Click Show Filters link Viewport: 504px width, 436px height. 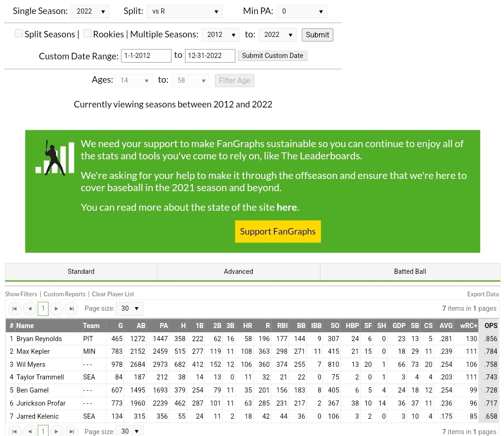click(x=21, y=294)
